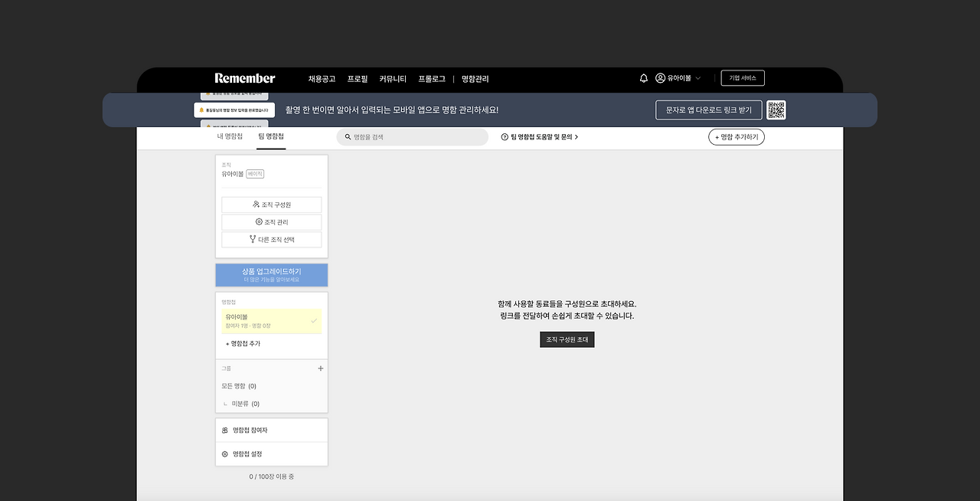Switch to the 내 명함첩 tab

point(230,136)
